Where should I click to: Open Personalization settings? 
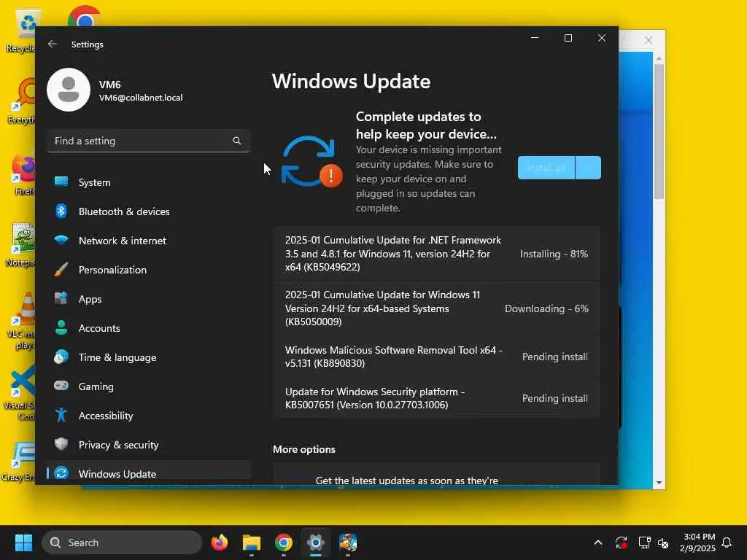(x=149, y=270)
